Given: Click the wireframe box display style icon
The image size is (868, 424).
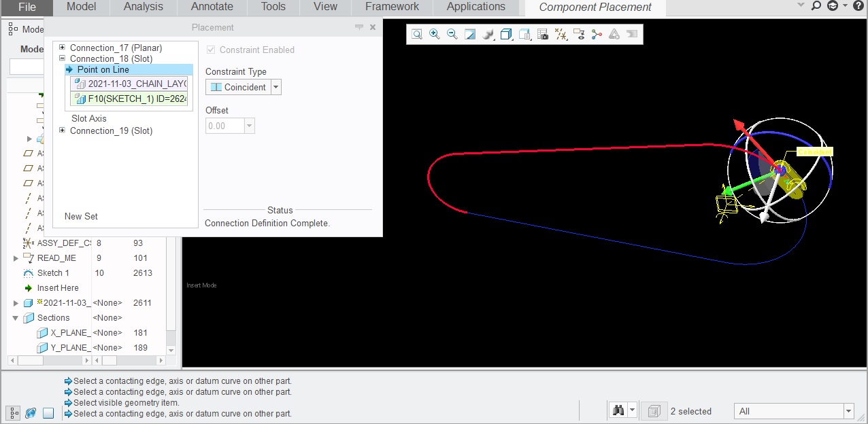Looking at the screenshot, I should [x=506, y=33].
